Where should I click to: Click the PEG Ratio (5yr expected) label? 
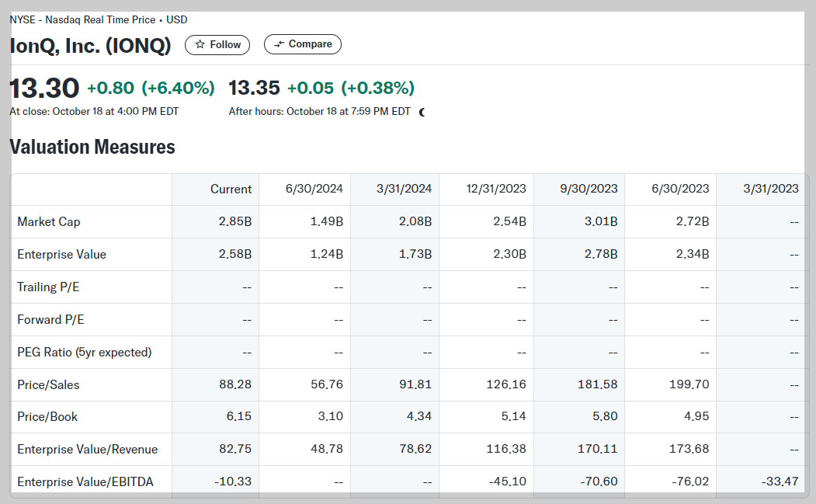[x=85, y=353]
